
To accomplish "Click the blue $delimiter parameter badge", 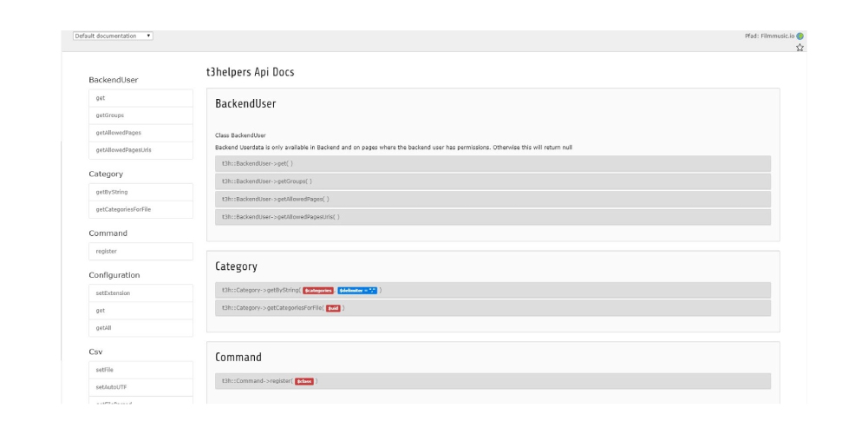I will click(x=357, y=290).
